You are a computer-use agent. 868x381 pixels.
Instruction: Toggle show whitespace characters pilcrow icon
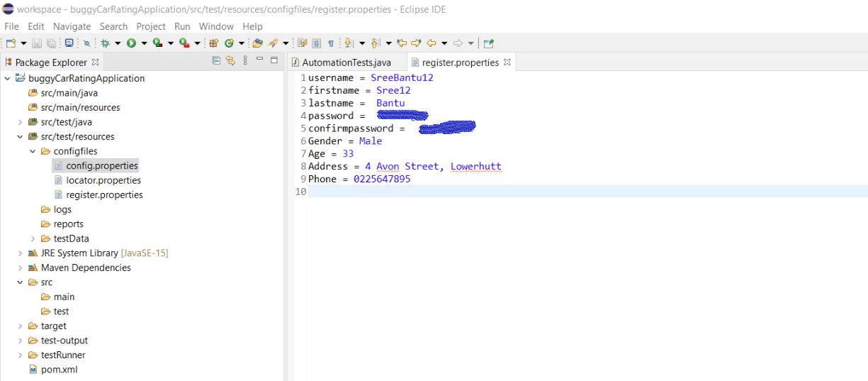[330, 43]
